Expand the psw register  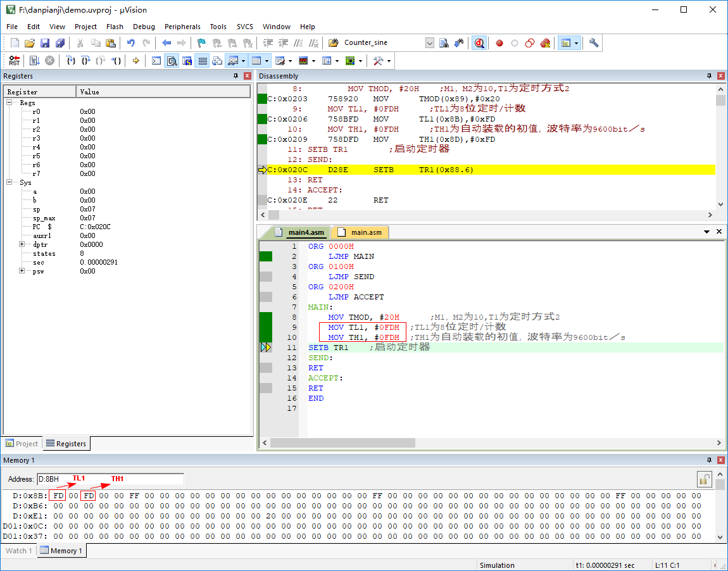[22, 271]
